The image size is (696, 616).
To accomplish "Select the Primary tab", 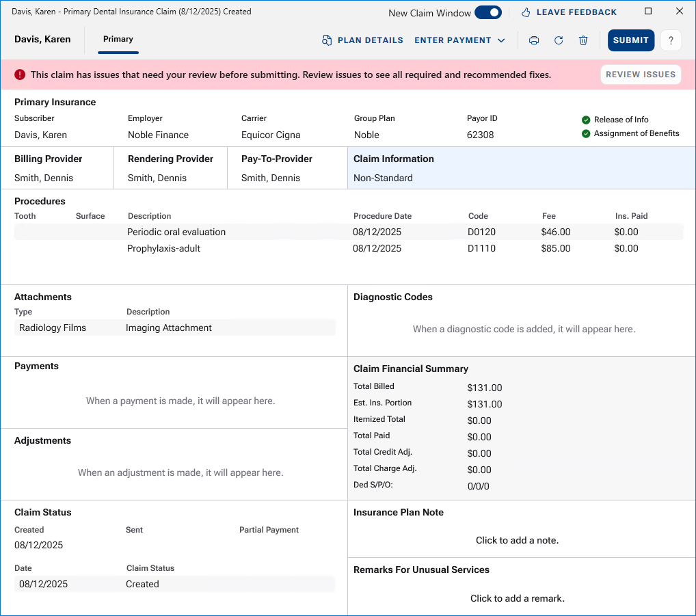I will coord(118,39).
